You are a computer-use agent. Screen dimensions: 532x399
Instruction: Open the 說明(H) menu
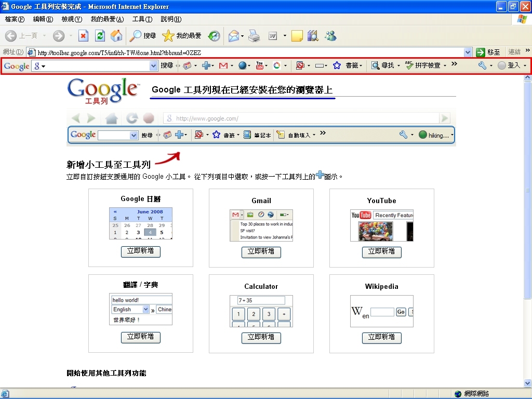click(x=171, y=19)
